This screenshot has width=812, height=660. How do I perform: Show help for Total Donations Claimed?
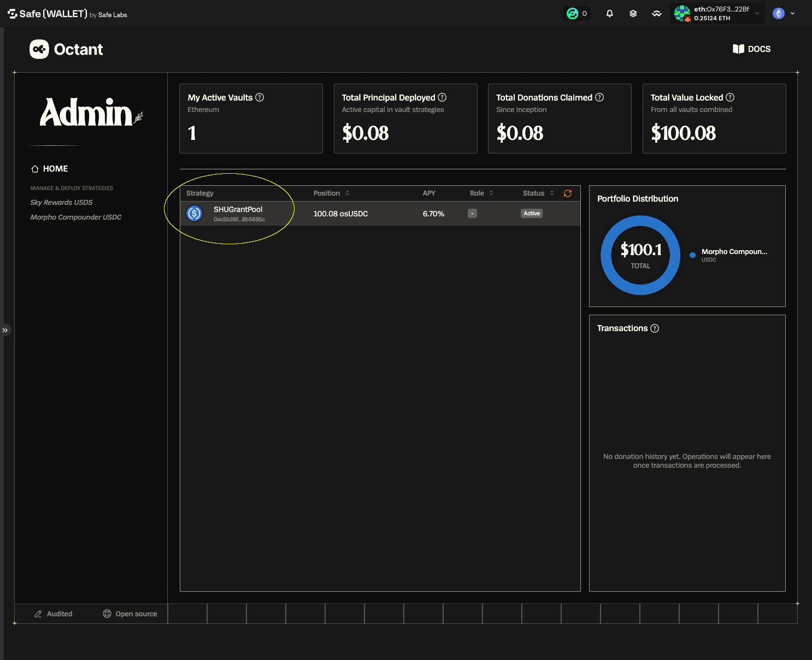[x=599, y=97]
